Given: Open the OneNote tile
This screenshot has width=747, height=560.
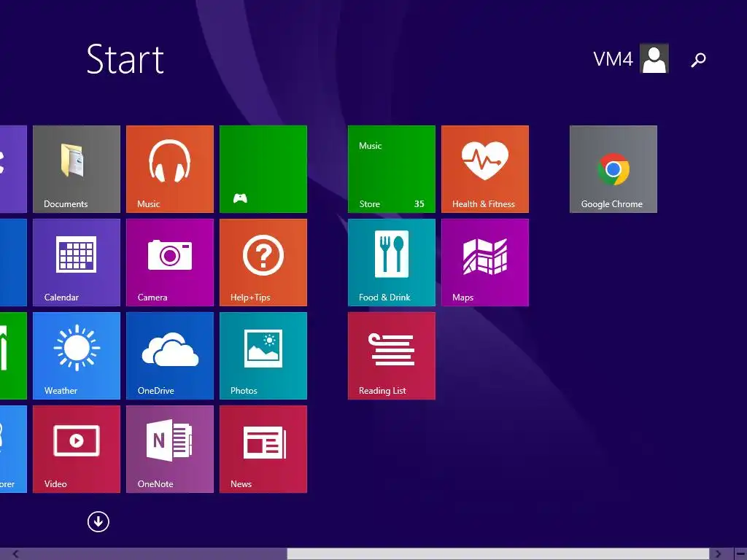Looking at the screenshot, I should point(169,449).
